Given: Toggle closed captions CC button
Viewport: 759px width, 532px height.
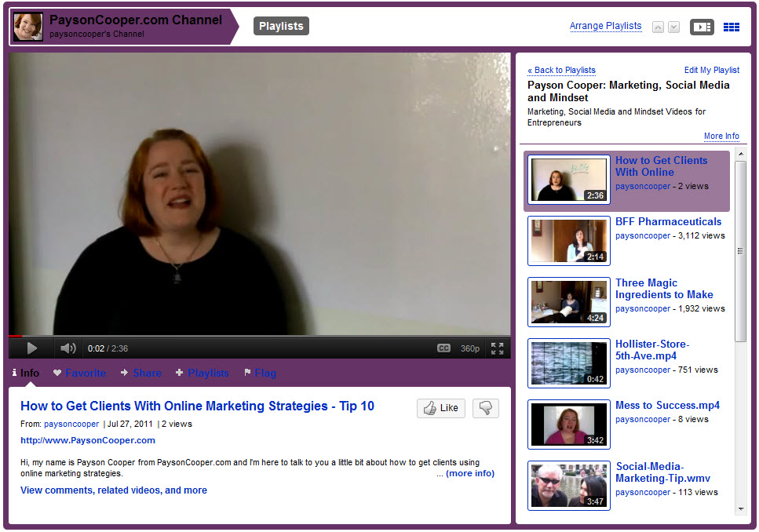Looking at the screenshot, I should pos(443,348).
